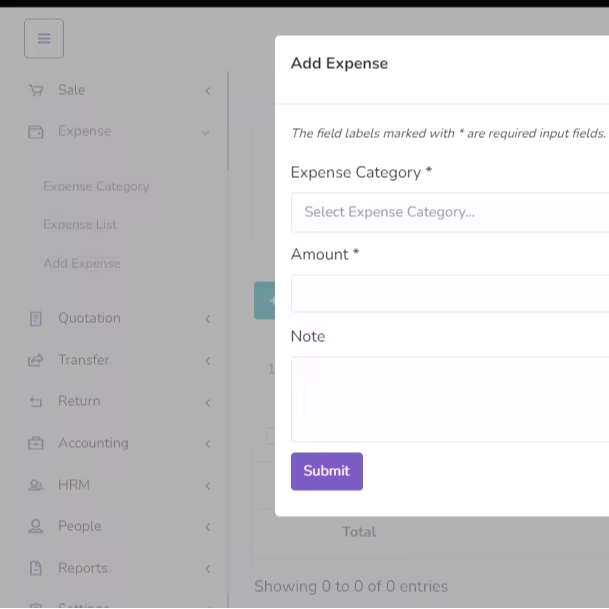This screenshot has height=609, width=609.
Task: Toggle the hamburger menu button
Action: click(x=44, y=38)
